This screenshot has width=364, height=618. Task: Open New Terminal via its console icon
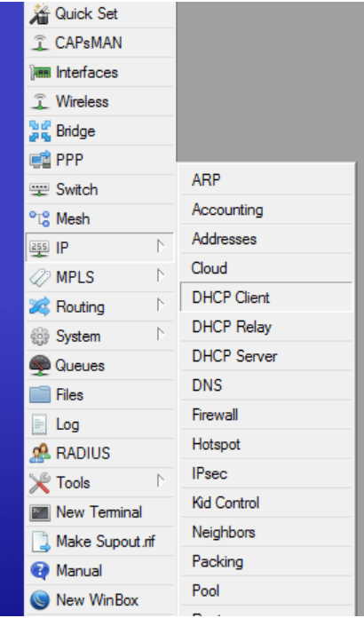[40, 512]
